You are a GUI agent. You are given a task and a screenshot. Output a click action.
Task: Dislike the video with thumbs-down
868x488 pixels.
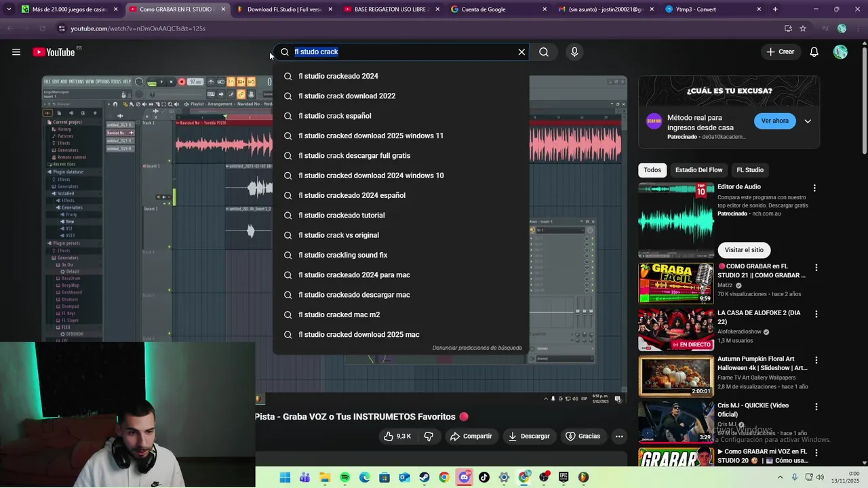(x=429, y=436)
